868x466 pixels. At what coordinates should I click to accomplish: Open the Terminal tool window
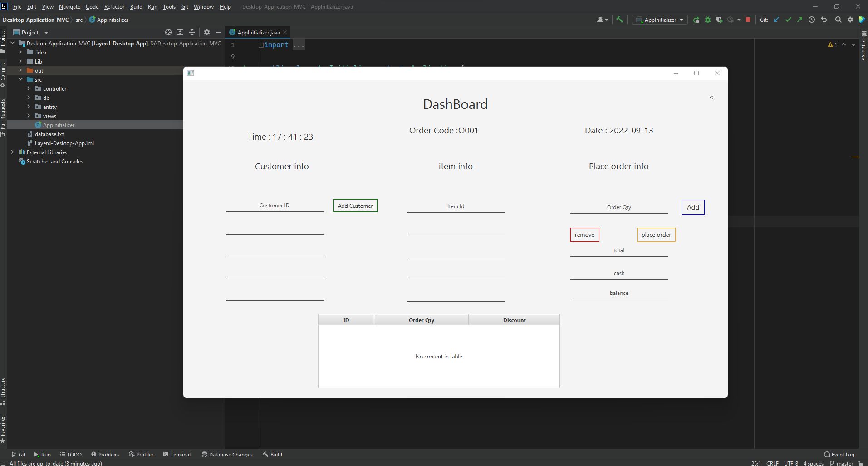[x=177, y=454]
